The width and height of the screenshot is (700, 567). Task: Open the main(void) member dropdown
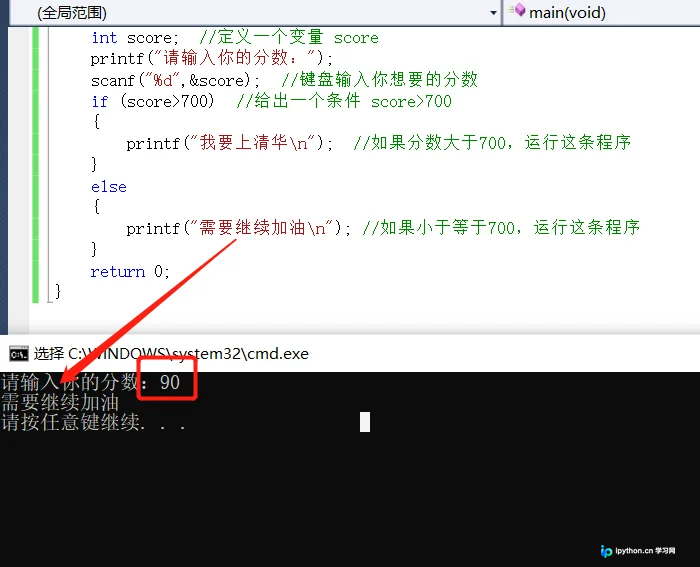click(602, 13)
